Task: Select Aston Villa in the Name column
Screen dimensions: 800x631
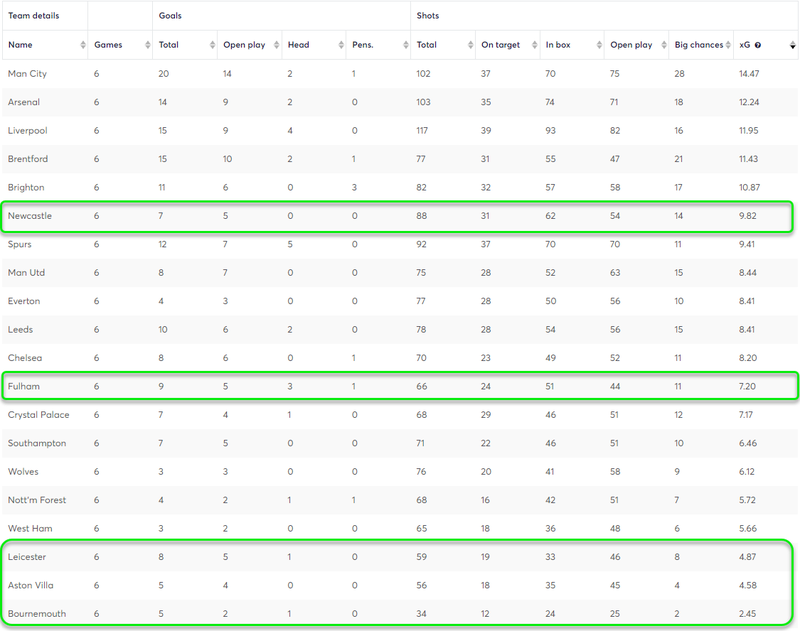Action: tap(31, 585)
